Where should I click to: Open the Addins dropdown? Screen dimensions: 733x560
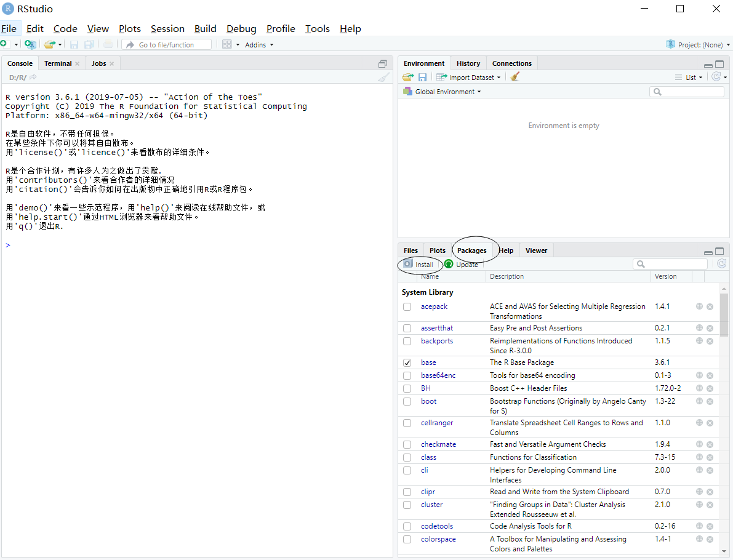click(x=259, y=45)
